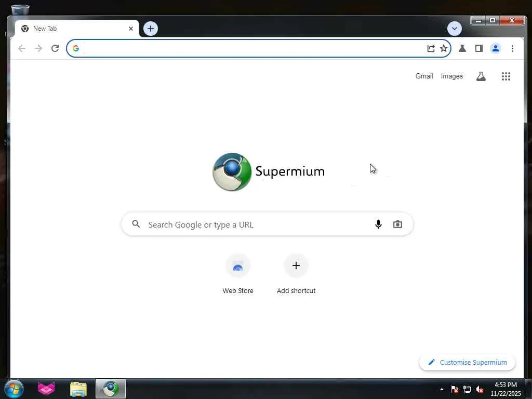Click the back navigation arrow
The height and width of the screenshot is (399, 532).
(22, 48)
